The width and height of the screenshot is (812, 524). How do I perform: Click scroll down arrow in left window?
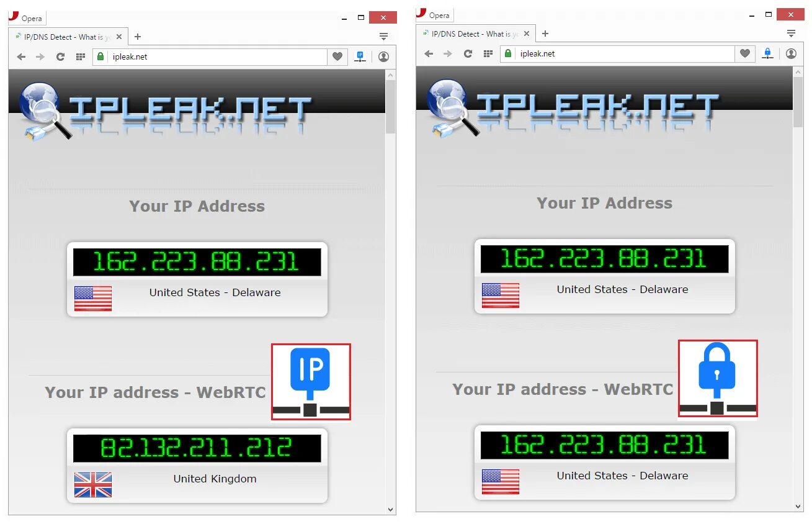pos(391,510)
